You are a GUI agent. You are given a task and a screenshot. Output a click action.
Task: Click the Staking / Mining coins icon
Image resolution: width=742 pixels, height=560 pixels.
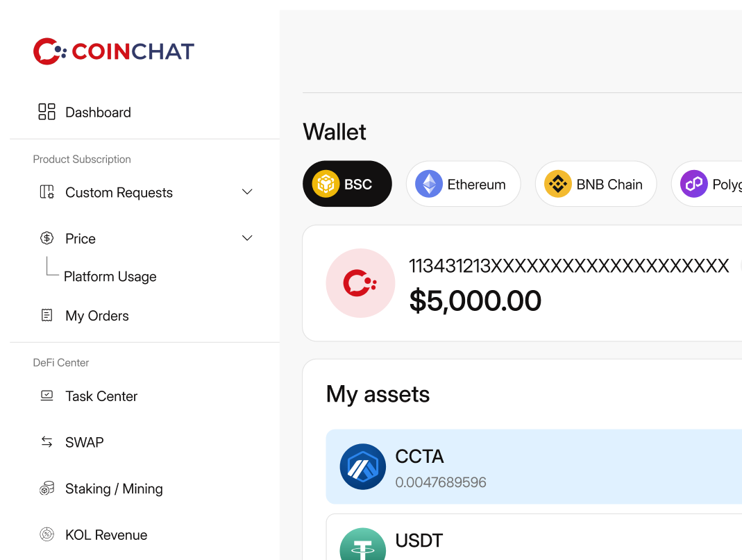(47, 489)
